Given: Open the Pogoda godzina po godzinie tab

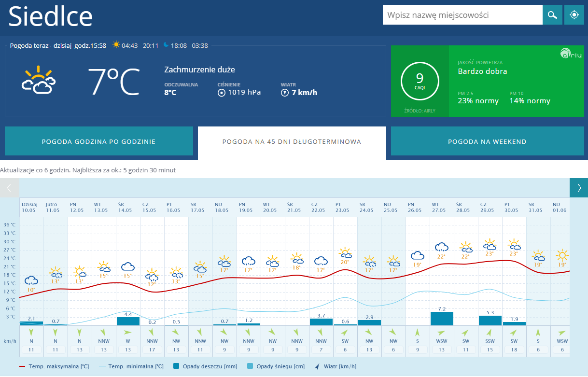Looking at the screenshot, I should click(98, 141).
